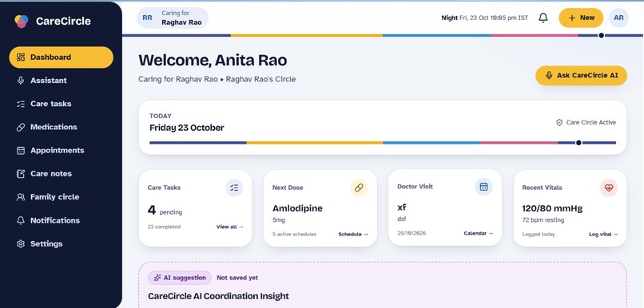Click the Notifications bell icon in sidebar
Viewport: 644px width, 308px height.
click(21, 221)
